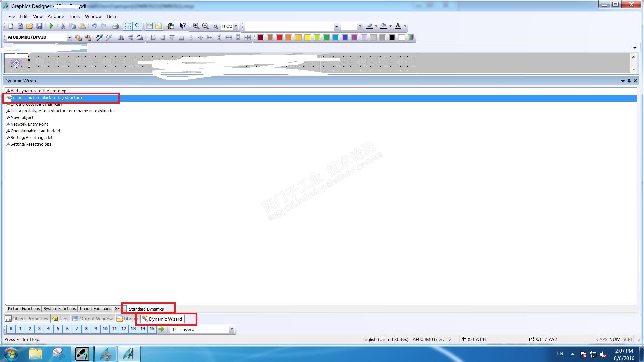Select Setting/Resetting a bit entry
This screenshot has width=644, height=362.
coord(32,138)
